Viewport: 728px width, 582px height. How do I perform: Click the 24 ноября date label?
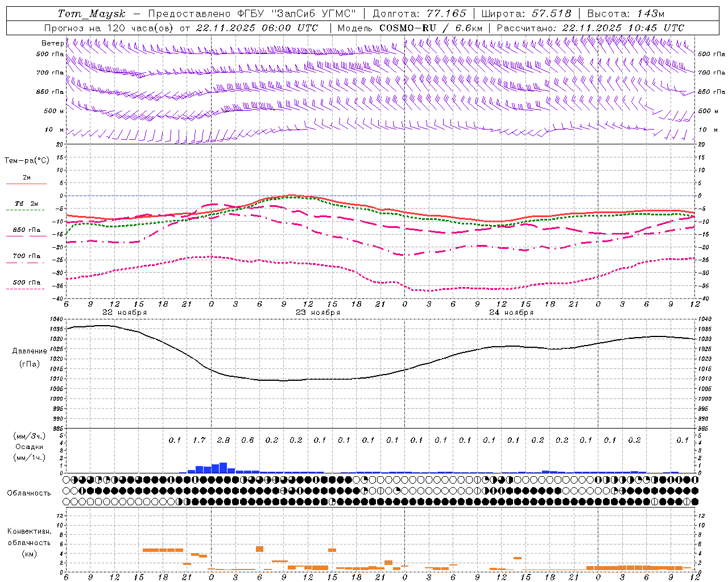[x=511, y=313]
